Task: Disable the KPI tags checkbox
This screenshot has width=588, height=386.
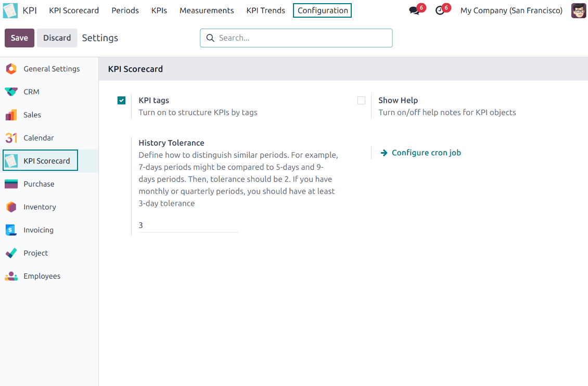Action: pyautogui.click(x=121, y=101)
